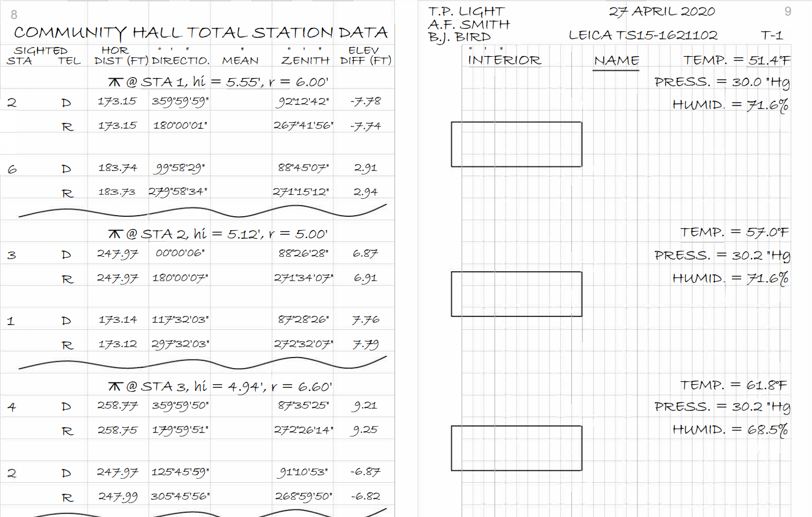Click the instrument label 'LEICA TS15-1621102'
Screen dimensions: 812x517
(x=643, y=35)
